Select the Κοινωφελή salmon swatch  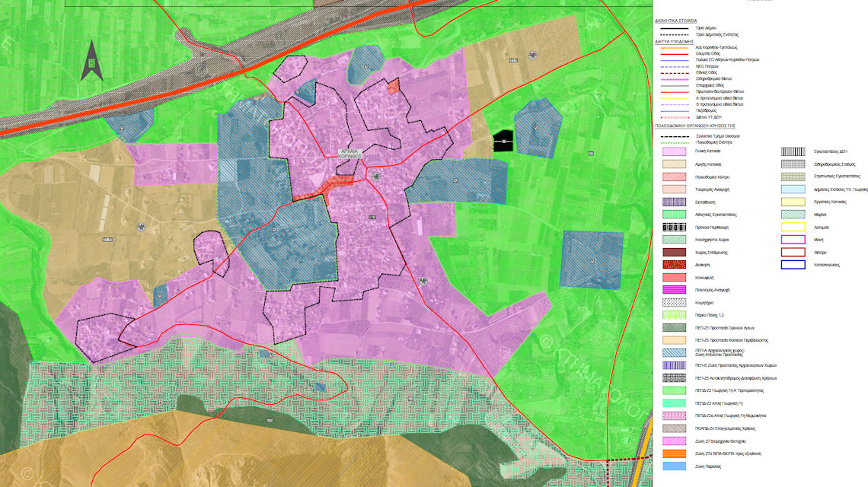click(x=675, y=278)
